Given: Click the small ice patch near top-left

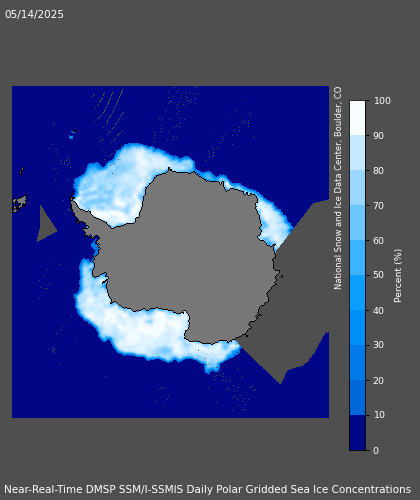Looking at the screenshot, I should pos(71,137).
